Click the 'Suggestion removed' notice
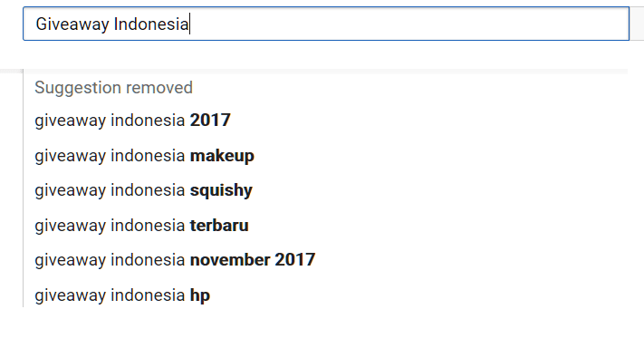This screenshot has width=644, height=348. (114, 88)
